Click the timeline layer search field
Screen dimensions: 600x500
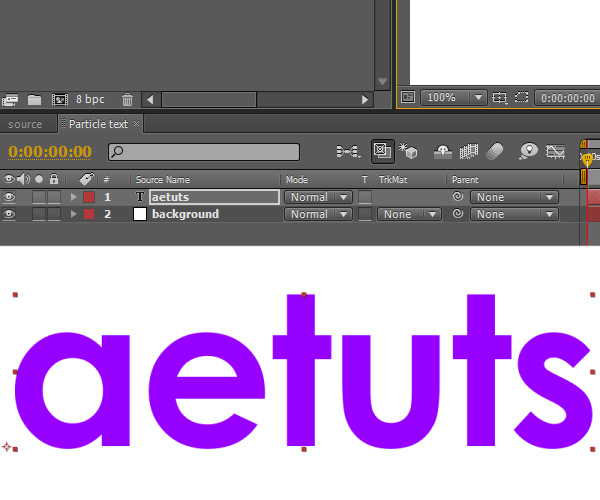coord(204,152)
